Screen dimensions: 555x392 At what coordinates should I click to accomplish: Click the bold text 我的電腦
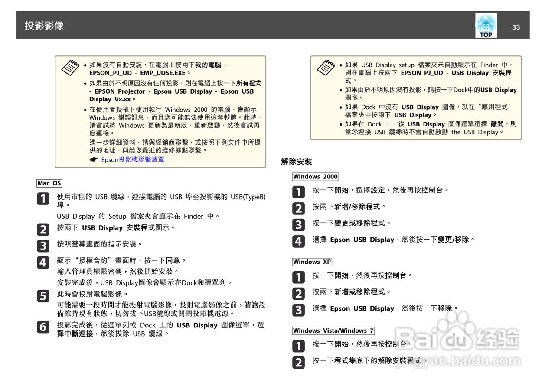(208, 65)
